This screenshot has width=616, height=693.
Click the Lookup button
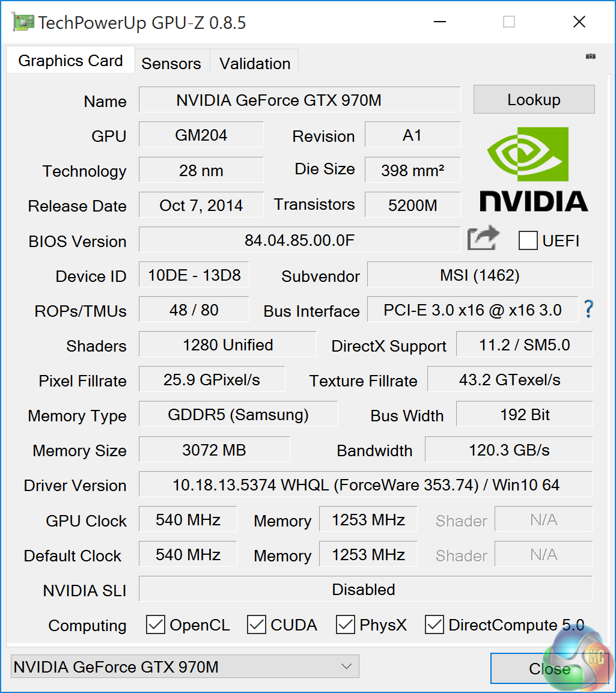pos(534,99)
